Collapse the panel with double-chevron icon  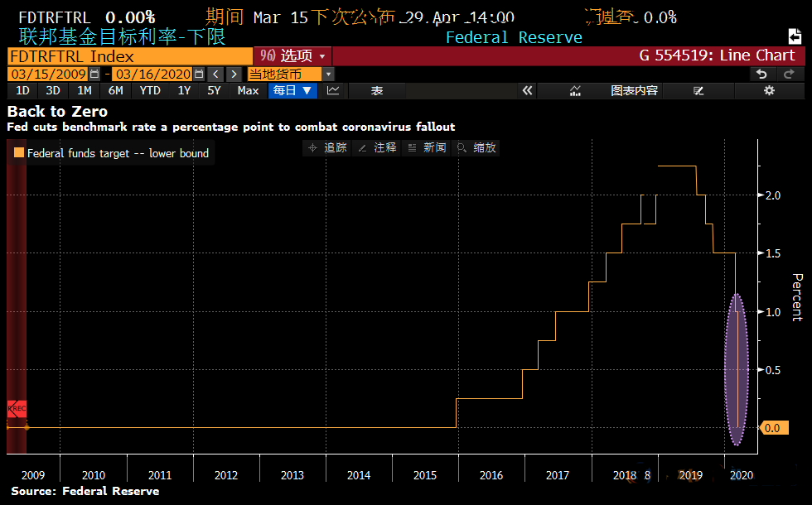[x=527, y=90]
